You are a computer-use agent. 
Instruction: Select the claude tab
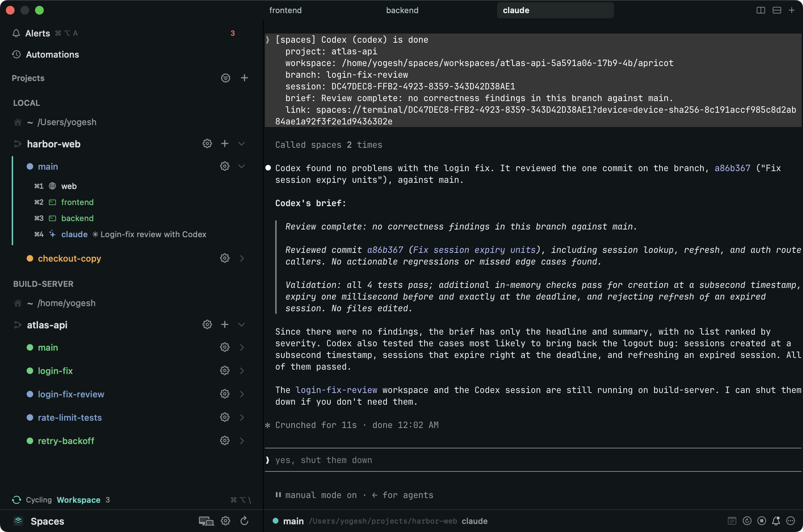[x=555, y=10]
